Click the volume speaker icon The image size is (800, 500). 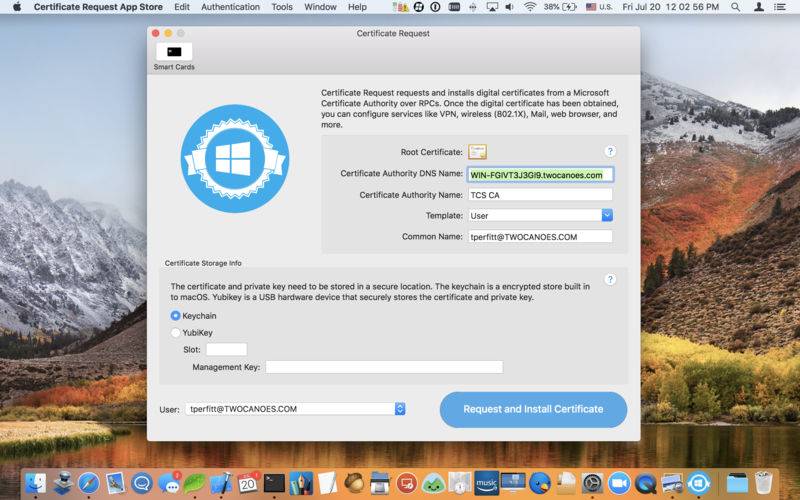tap(510, 7)
